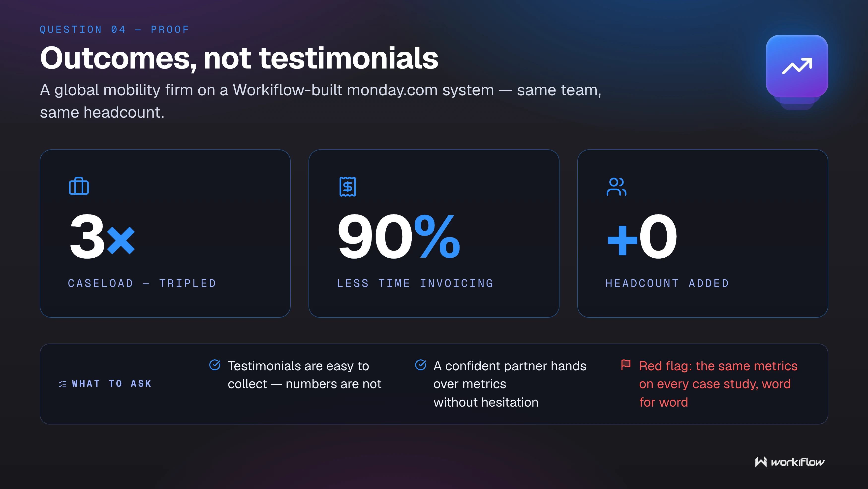Screen dimensions: 868x489
Task: Click the people icon in headcount card
Action: tap(616, 186)
